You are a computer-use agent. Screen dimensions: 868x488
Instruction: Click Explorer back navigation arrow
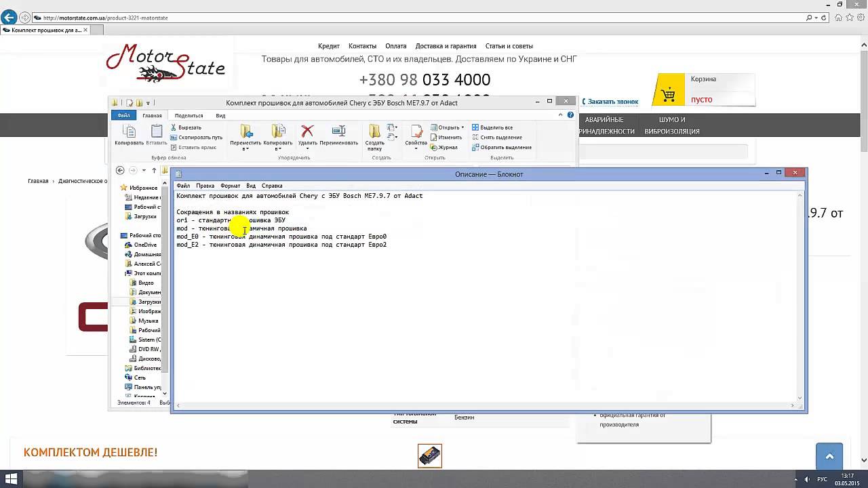point(120,170)
